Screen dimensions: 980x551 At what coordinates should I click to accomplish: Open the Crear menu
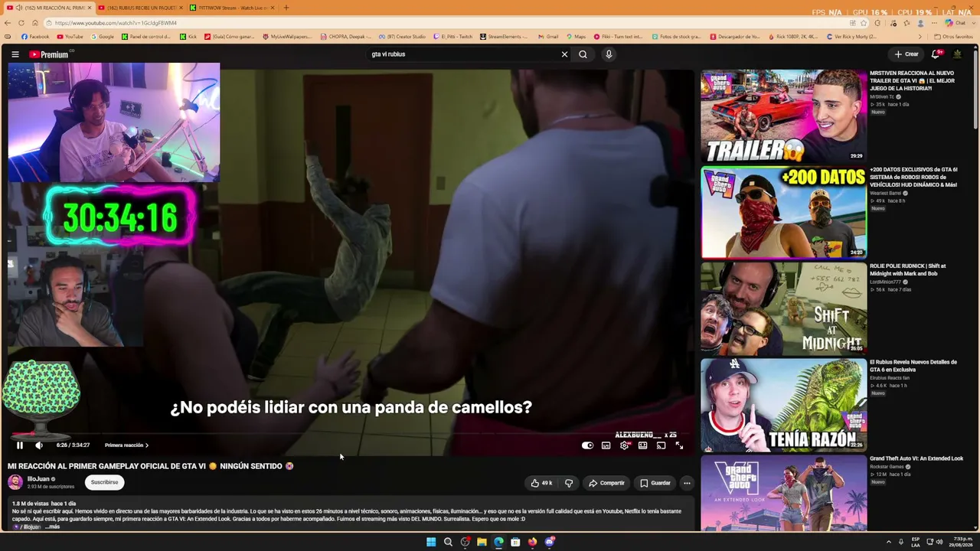click(x=906, y=54)
